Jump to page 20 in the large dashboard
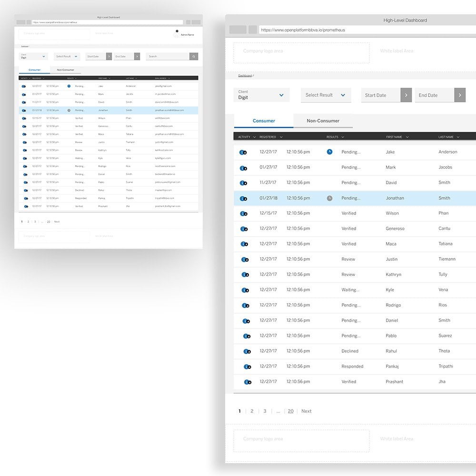 click(x=290, y=411)
